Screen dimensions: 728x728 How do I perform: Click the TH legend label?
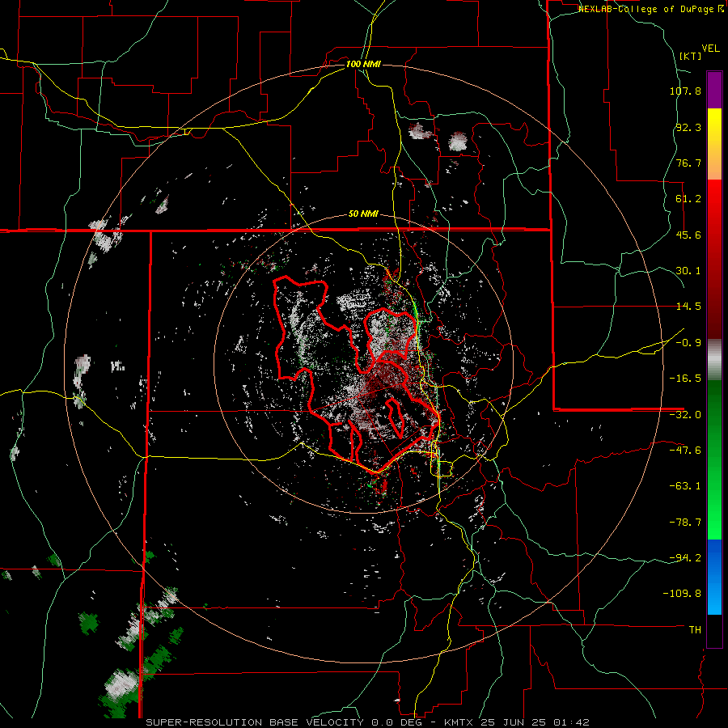point(695,629)
